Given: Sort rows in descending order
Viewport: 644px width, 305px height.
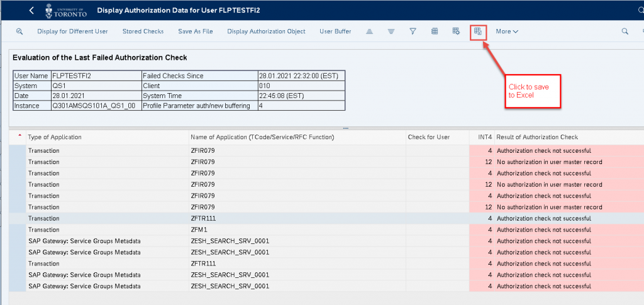Looking at the screenshot, I should click(x=391, y=31).
